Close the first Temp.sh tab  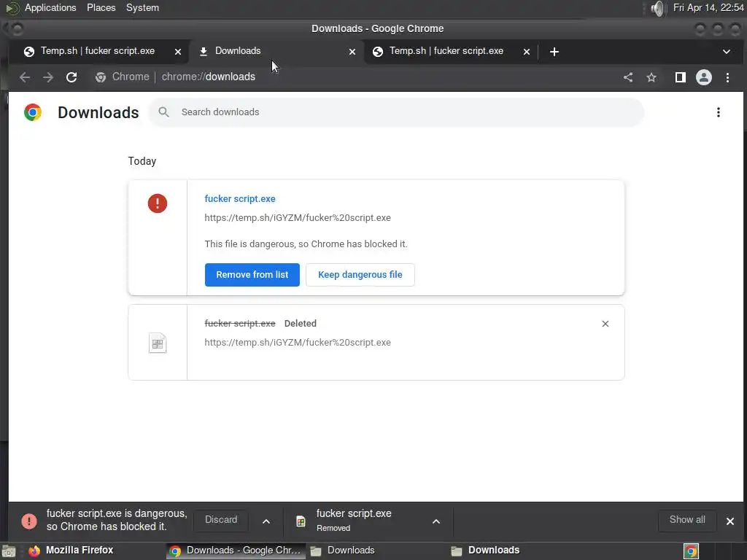pos(178,52)
